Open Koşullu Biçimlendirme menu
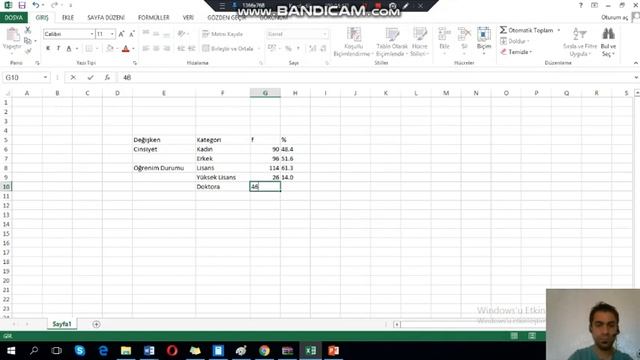The height and width of the screenshot is (360, 640). click(x=353, y=42)
